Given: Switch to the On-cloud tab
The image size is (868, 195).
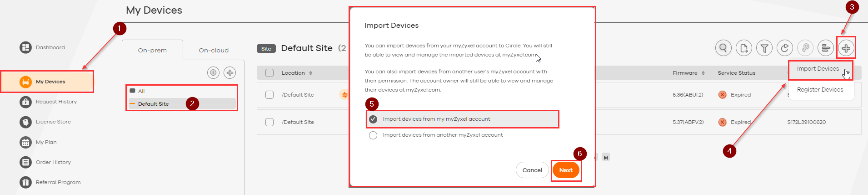Looking at the screenshot, I should [x=214, y=50].
